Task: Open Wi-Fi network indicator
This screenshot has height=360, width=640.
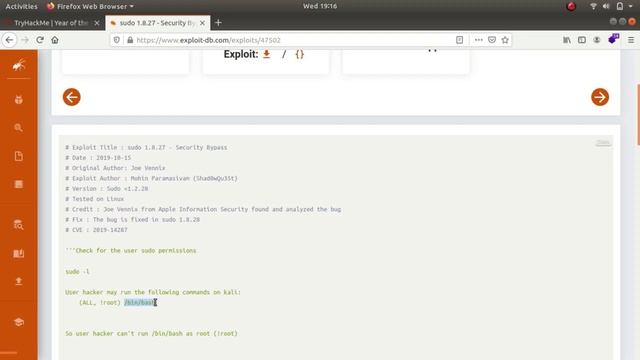Action: tap(593, 6)
